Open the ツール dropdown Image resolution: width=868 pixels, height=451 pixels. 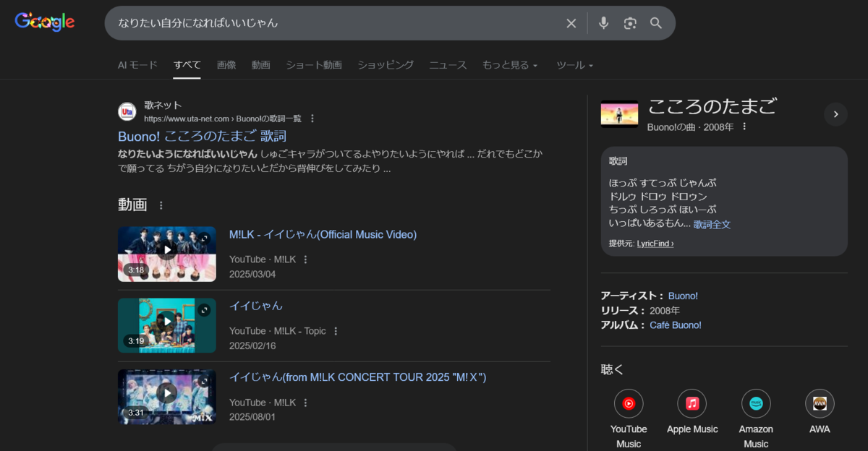coord(574,65)
